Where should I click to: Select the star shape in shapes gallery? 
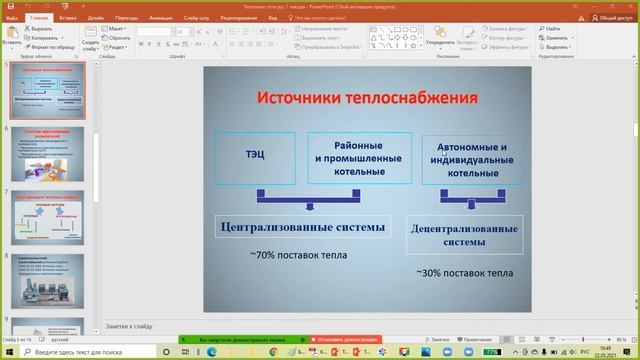point(413,46)
